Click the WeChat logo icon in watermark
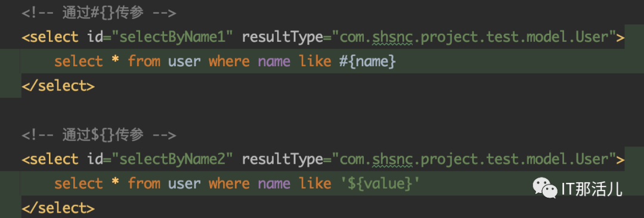This screenshot has width=644, height=218. click(546, 188)
